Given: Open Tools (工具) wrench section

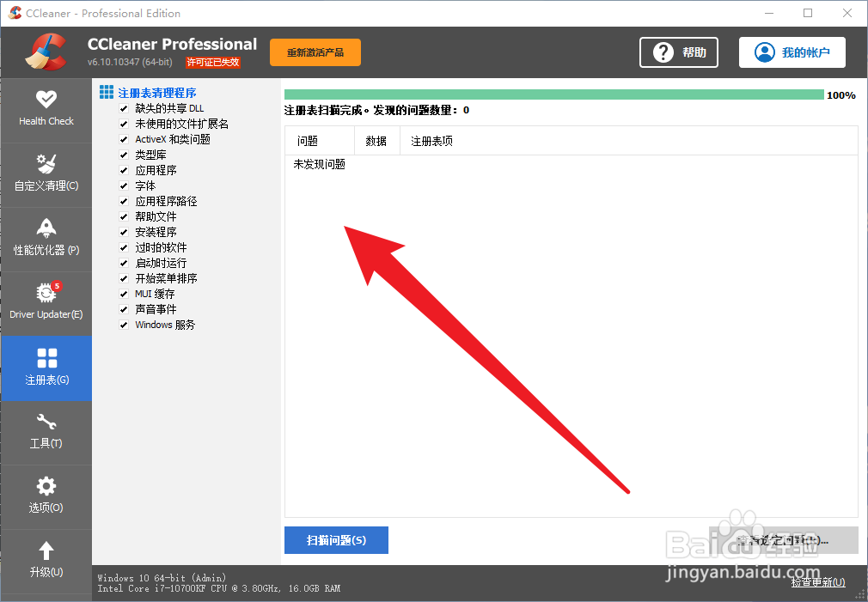Looking at the screenshot, I should pyautogui.click(x=46, y=432).
